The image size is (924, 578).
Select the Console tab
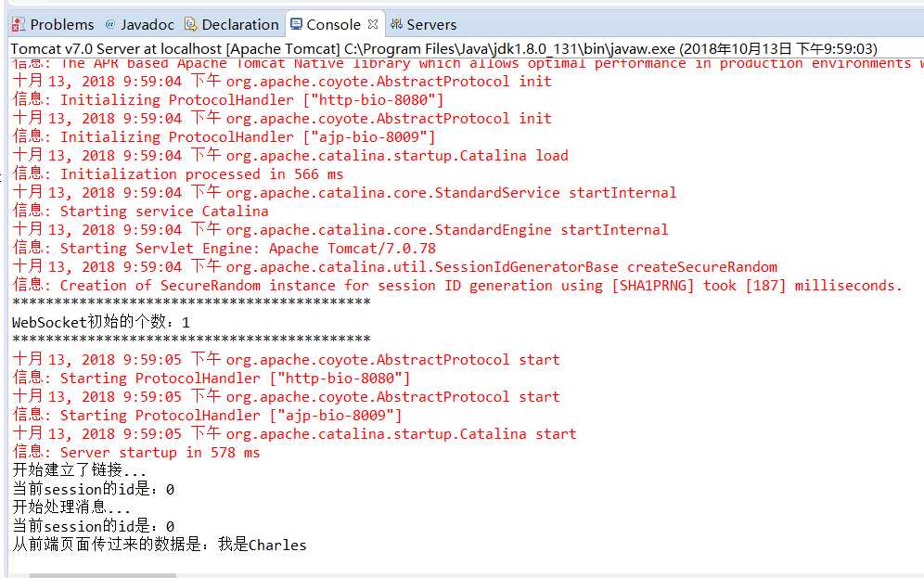(x=333, y=25)
